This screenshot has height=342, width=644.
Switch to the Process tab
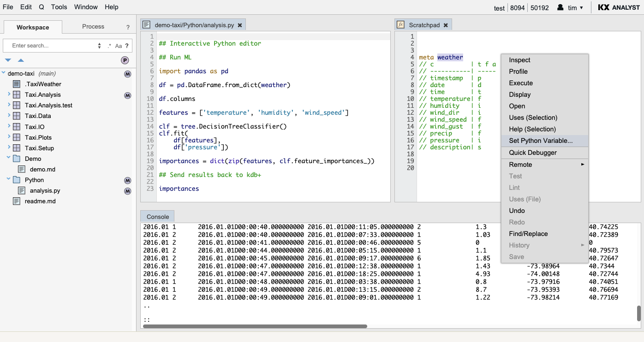93,27
